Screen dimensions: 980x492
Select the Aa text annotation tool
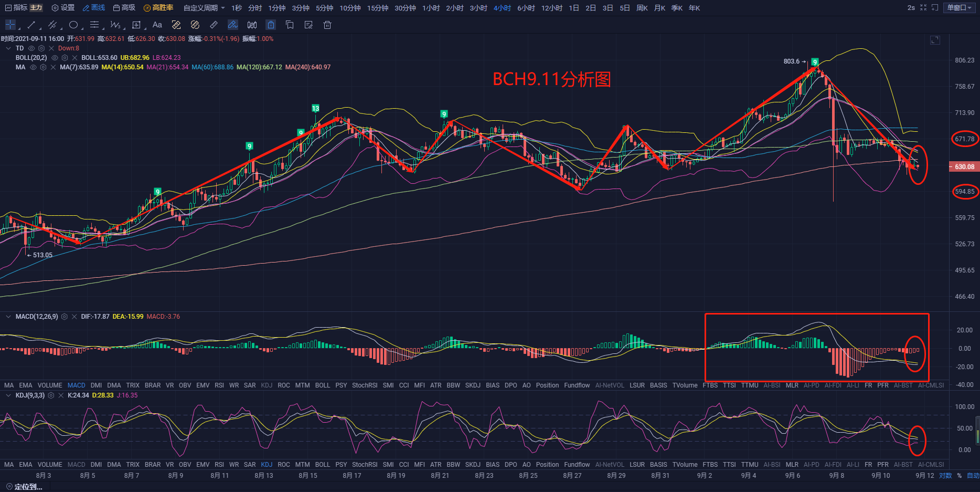tap(157, 25)
